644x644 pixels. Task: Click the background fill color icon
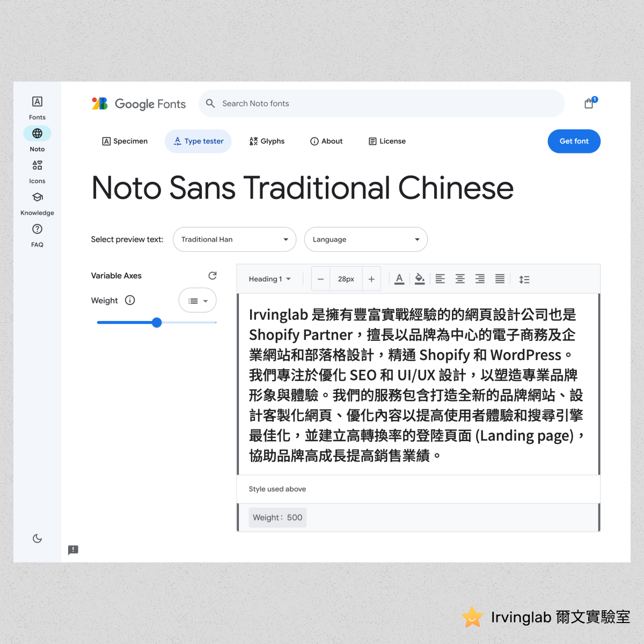(420, 279)
